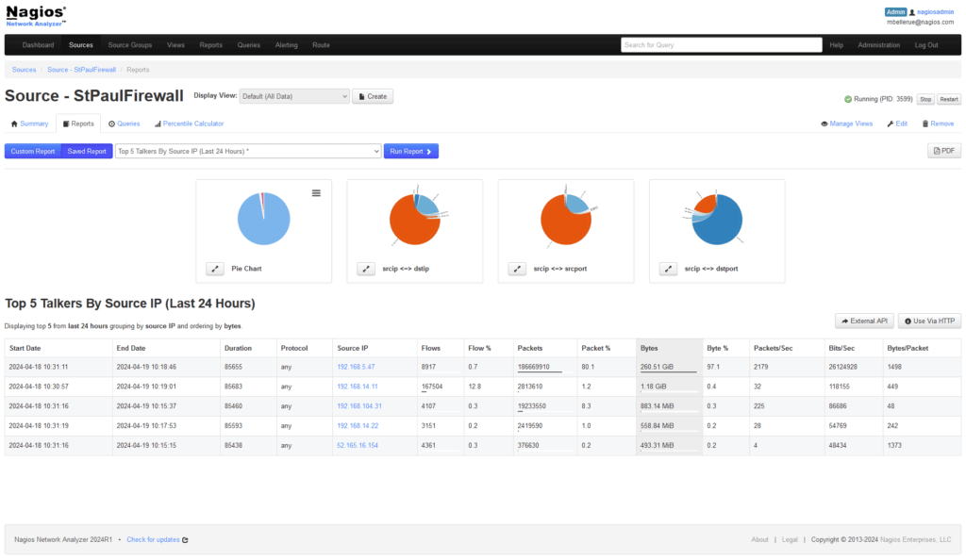
Task: Export report using the PDF button
Action: [944, 151]
